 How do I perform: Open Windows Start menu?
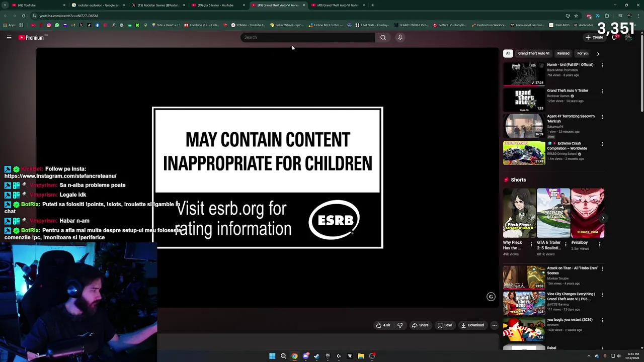point(272,356)
